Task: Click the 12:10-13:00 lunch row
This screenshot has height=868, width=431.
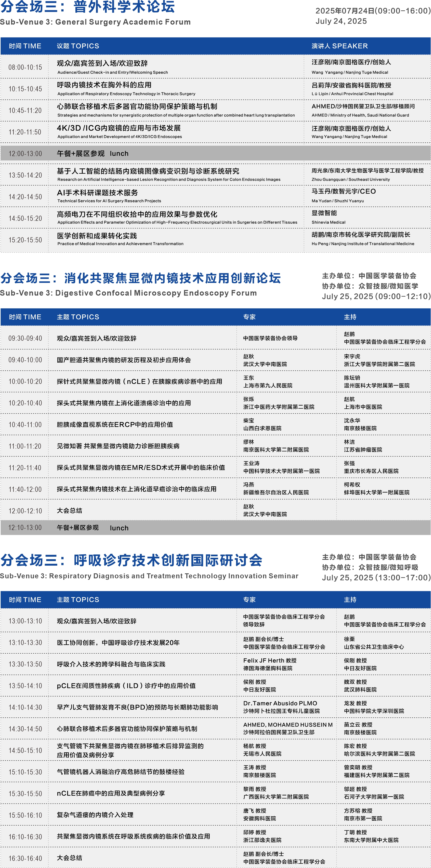Action: (215, 528)
